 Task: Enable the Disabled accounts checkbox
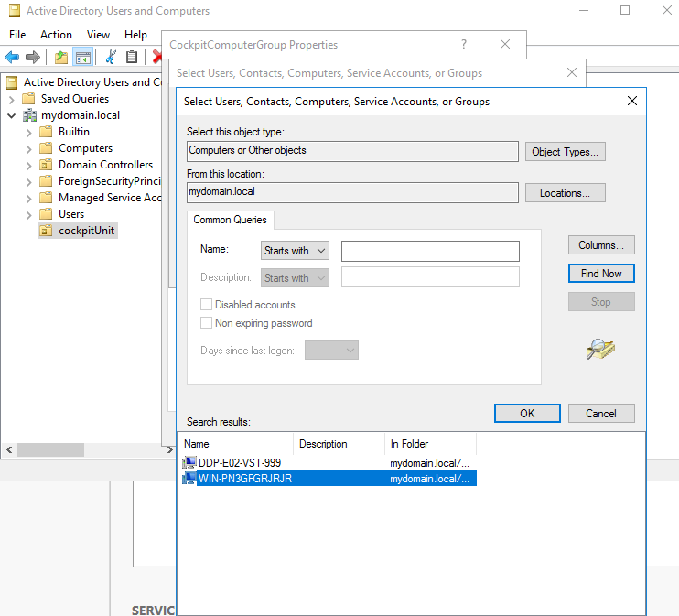tap(206, 305)
